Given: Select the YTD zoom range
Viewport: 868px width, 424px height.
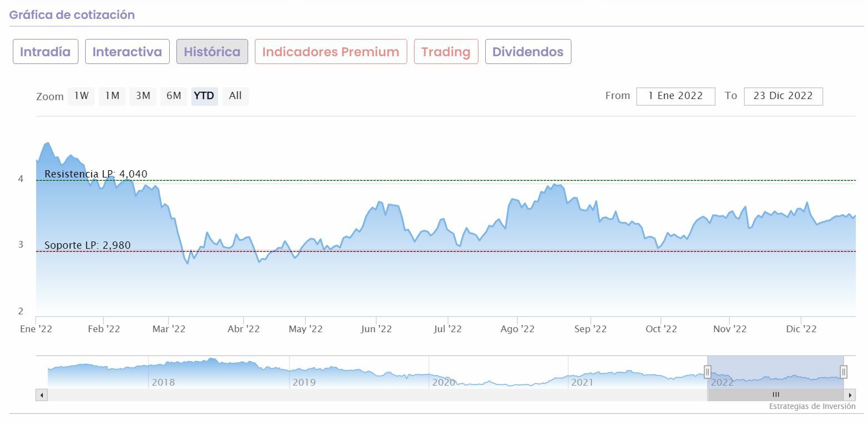Looking at the screenshot, I should (204, 96).
